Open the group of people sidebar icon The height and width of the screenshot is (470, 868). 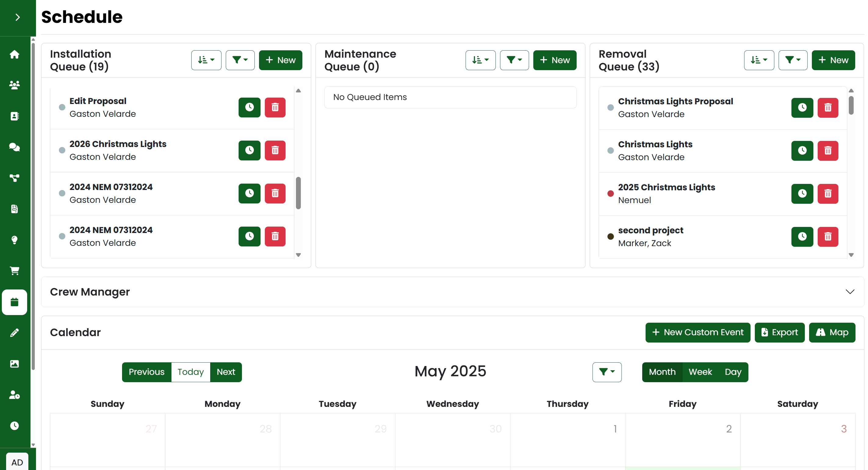(14, 85)
